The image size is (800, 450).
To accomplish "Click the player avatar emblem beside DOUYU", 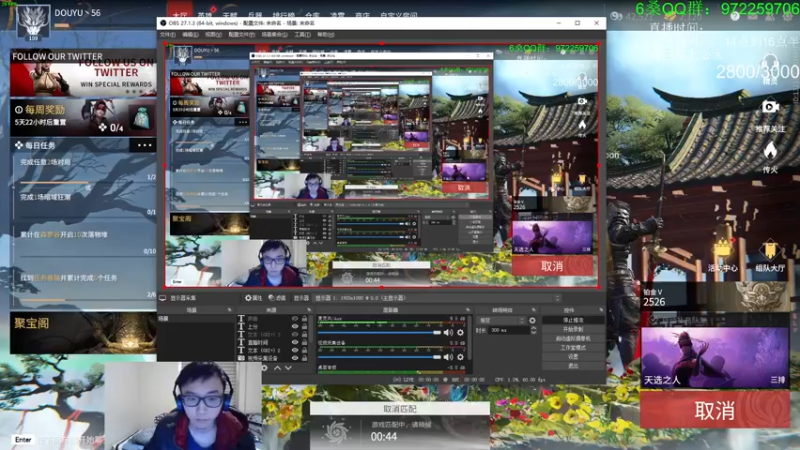I will 33,22.
